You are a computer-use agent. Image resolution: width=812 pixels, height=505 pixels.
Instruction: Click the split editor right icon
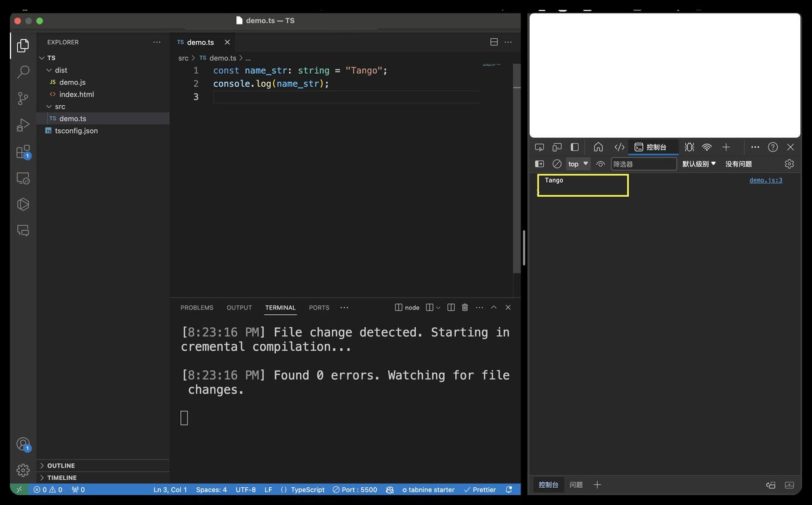click(493, 42)
